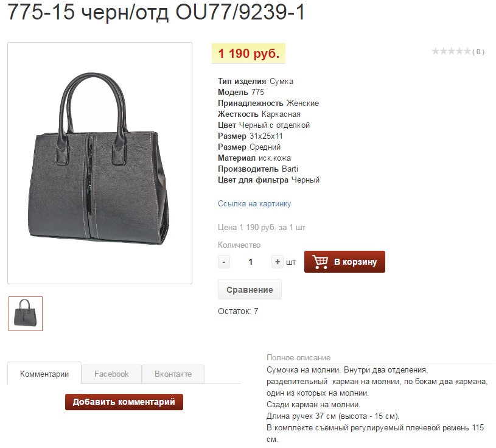This screenshot has width=496, height=448.
Task: Select the Комментарии tab
Action: click(44, 374)
